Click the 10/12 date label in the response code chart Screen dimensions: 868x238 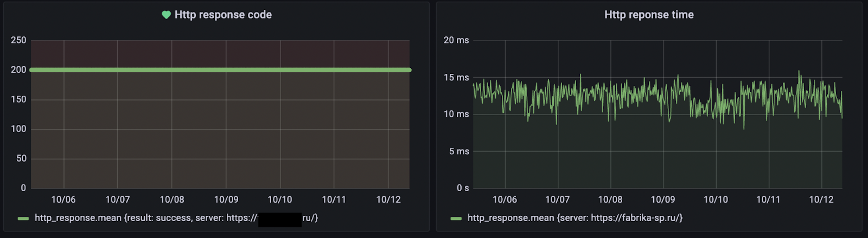click(388, 199)
